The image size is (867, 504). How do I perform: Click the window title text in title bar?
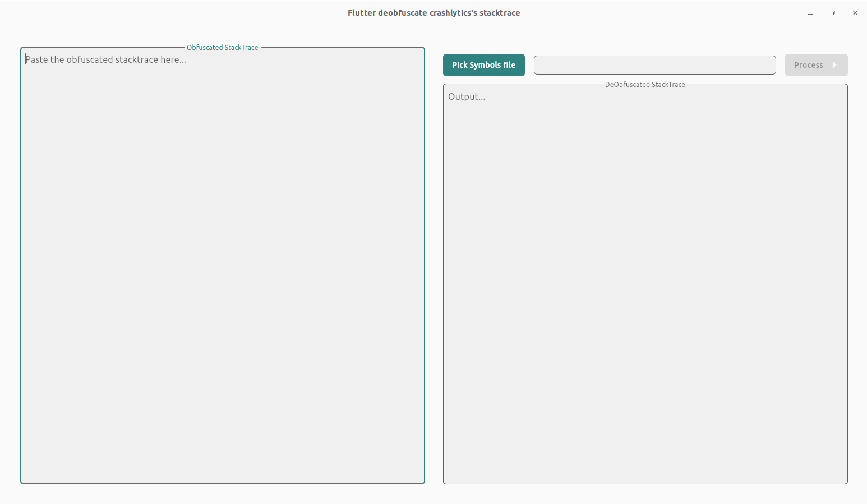pos(433,13)
